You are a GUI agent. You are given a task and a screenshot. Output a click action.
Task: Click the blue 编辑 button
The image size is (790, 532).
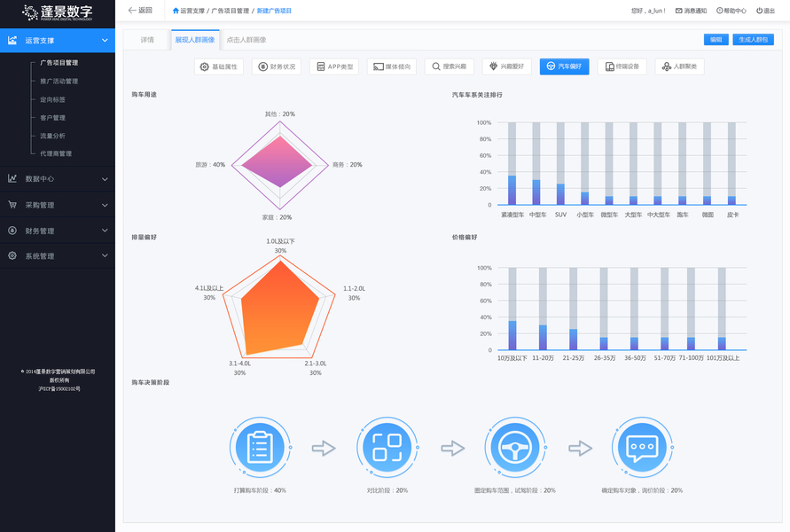click(716, 40)
